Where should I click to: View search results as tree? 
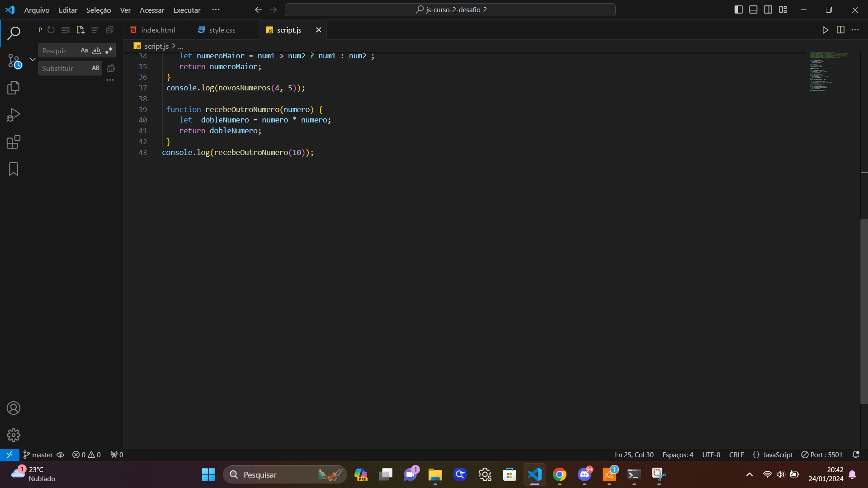95,30
